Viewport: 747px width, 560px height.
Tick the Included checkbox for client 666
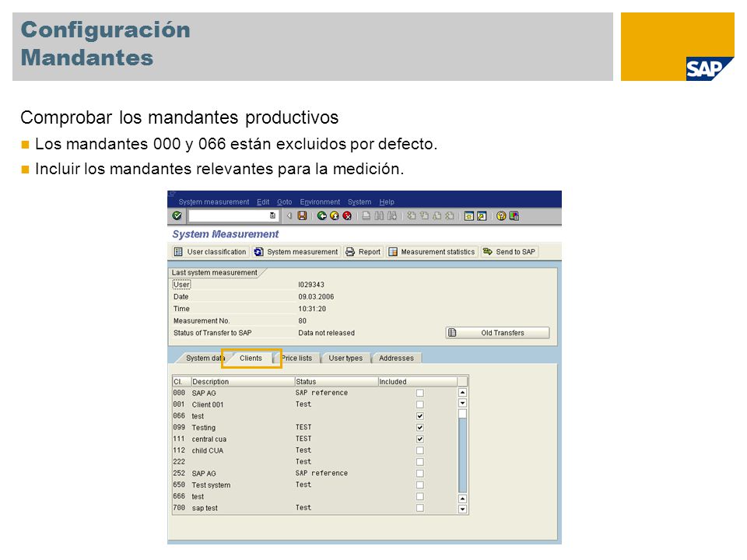click(419, 496)
